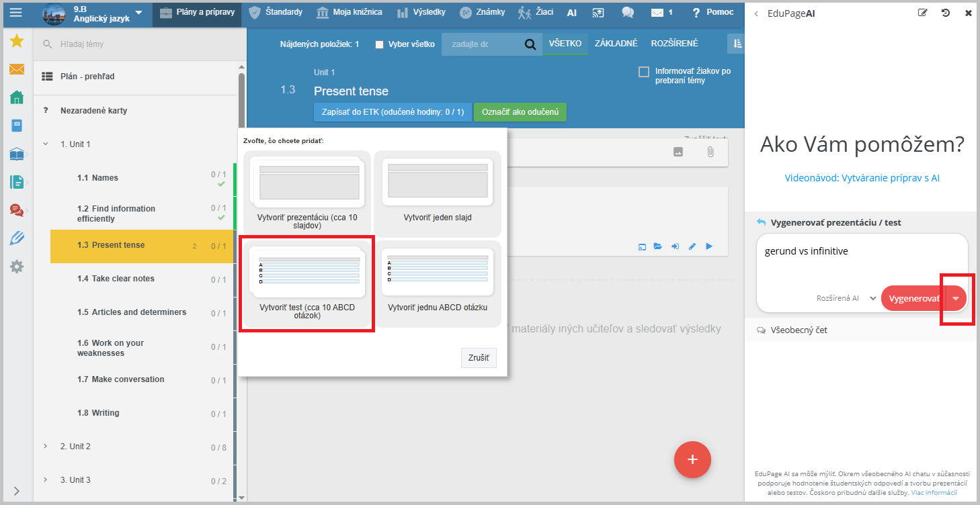The image size is (980, 505).
Task: Open settings gear in left sidebar
Action: 17,267
